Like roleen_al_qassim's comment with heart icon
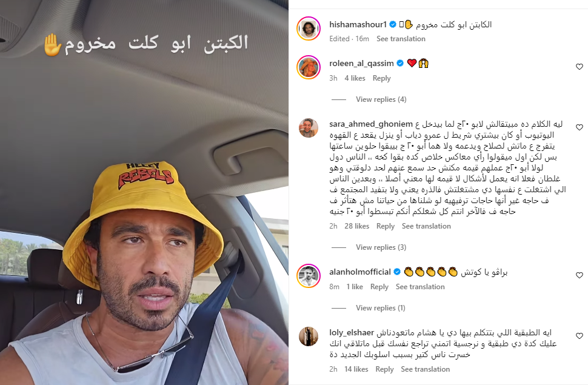588x385 pixels. tap(580, 67)
